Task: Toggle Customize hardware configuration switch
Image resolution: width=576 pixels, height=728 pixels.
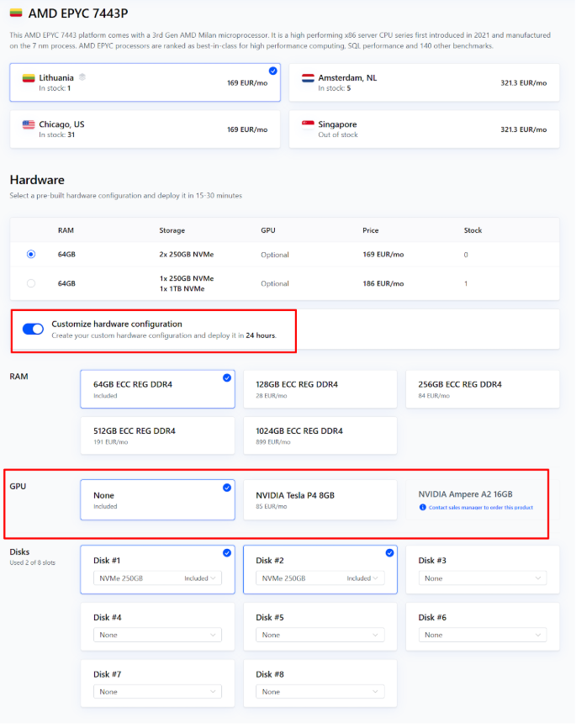Action: click(34, 329)
